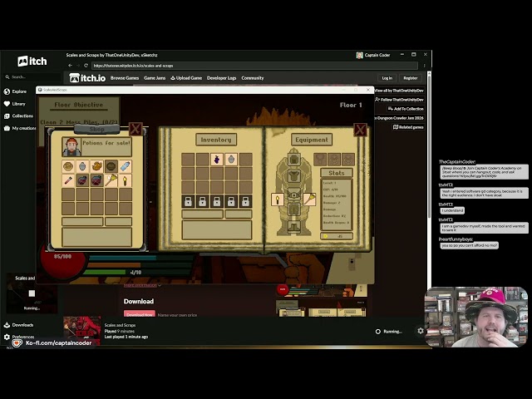Click the Log in button

(x=387, y=78)
